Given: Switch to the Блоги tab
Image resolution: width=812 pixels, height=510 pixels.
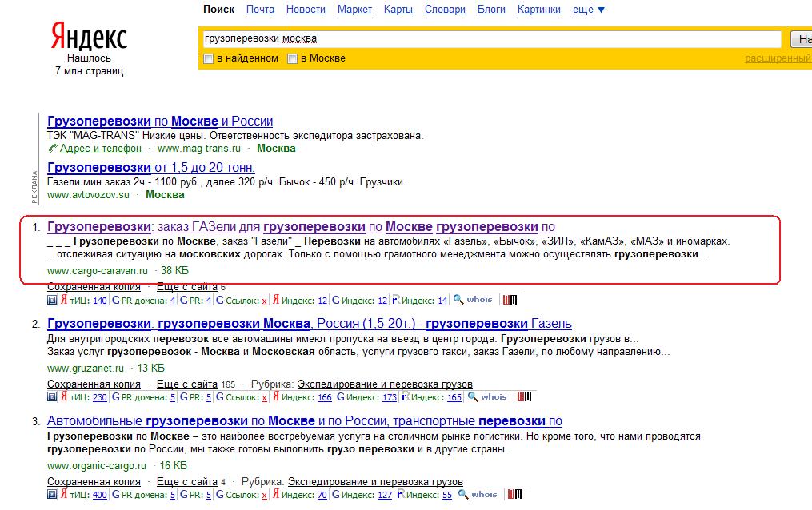Looking at the screenshot, I should 491,10.
